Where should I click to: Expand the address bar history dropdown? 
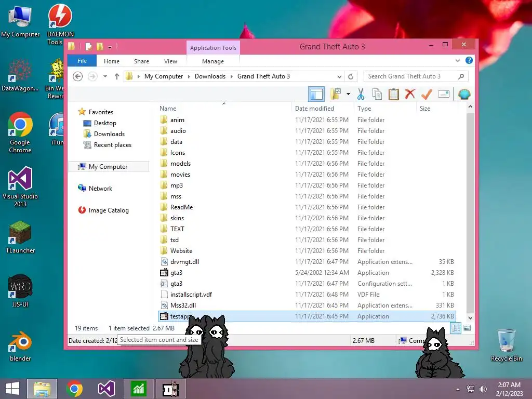[x=339, y=76]
